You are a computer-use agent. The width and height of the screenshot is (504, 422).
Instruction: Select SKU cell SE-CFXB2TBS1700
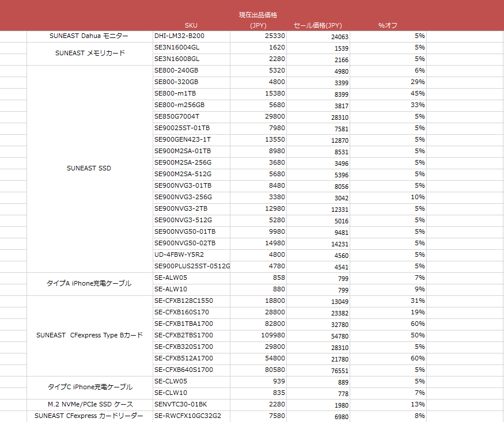(192, 336)
